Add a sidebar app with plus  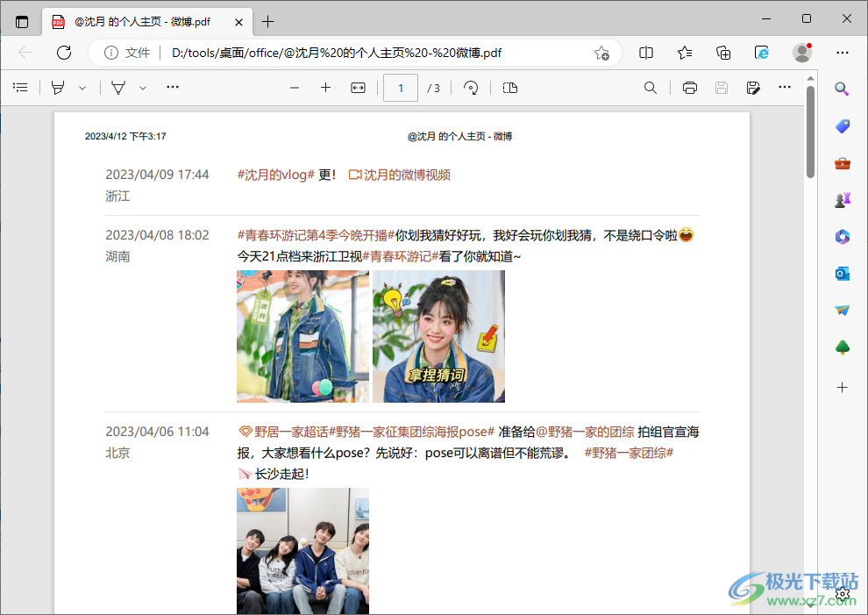click(x=842, y=387)
